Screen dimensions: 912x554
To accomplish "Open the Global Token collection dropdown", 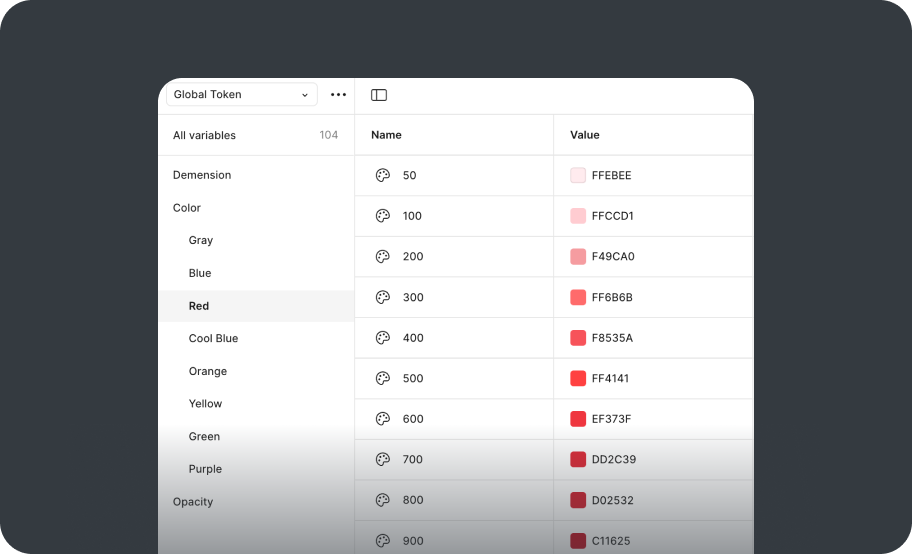I will pyautogui.click(x=241, y=94).
